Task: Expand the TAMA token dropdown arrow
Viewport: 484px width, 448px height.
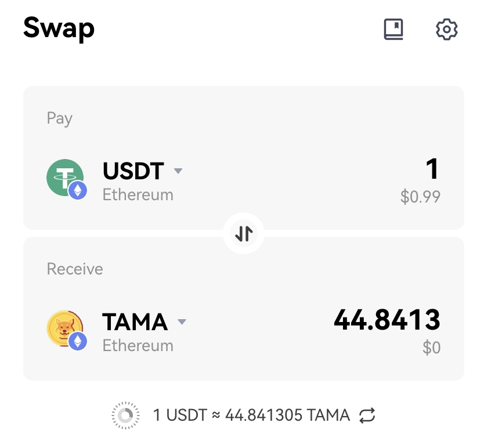Action: click(x=182, y=321)
